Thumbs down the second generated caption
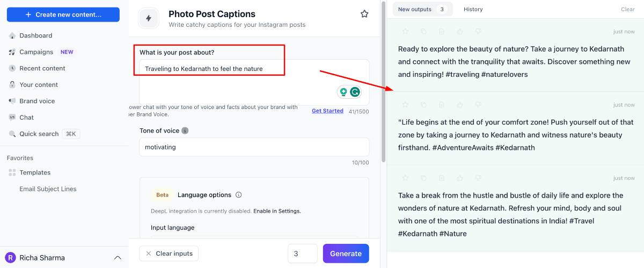The height and width of the screenshot is (268, 644). coord(478,105)
